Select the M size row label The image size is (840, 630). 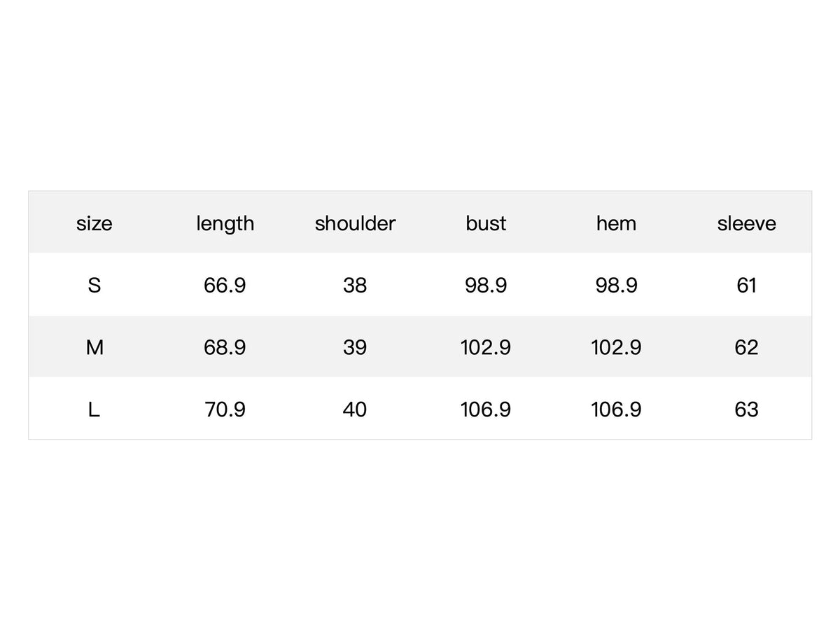pyautogui.click(x=94, y=347)
